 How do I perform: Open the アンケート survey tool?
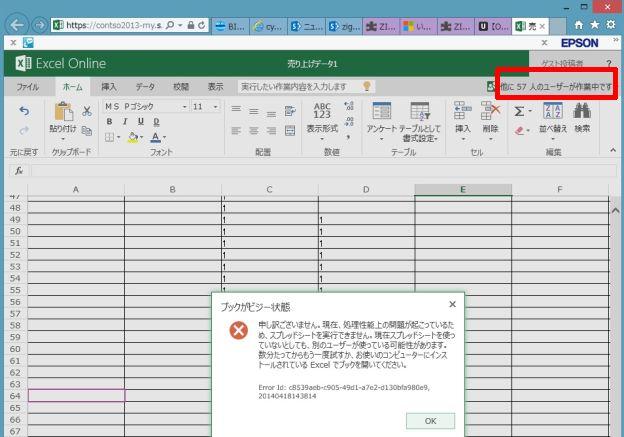point(382,121)
